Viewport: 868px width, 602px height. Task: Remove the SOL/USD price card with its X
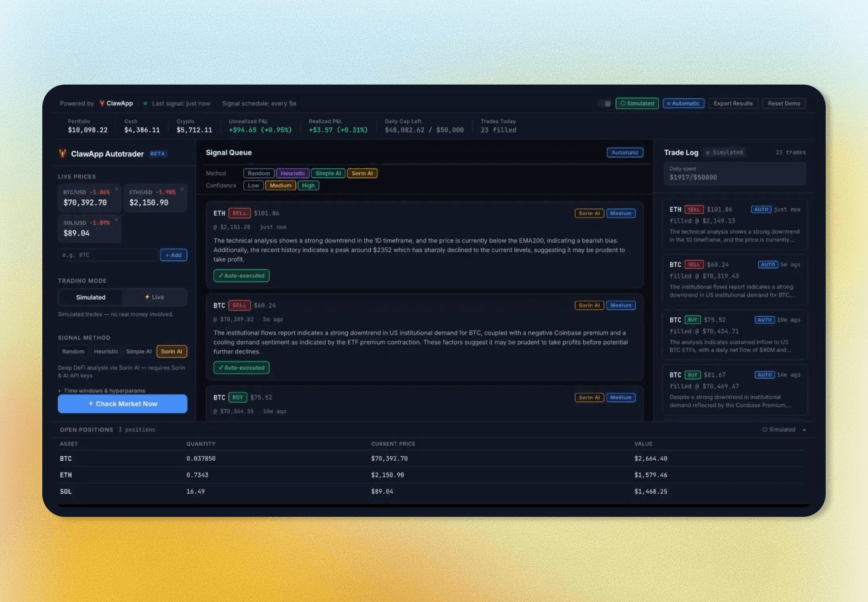click(117, 220)
